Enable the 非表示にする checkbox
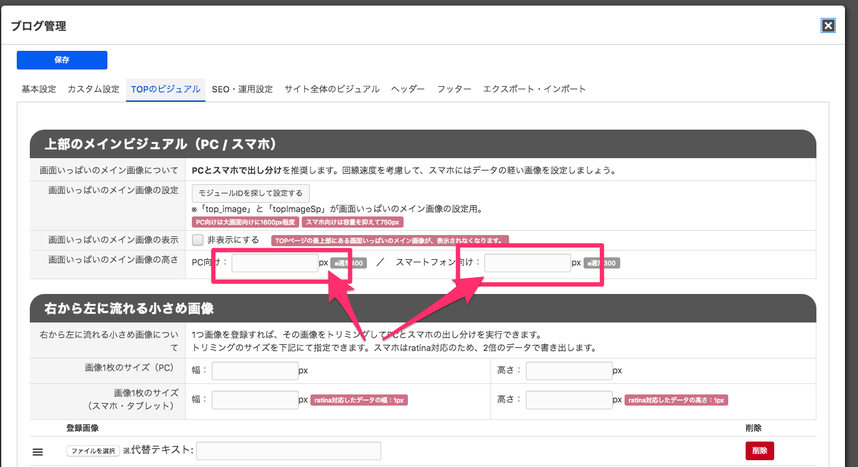Screen dimensions: 858x467 (198, 241)
